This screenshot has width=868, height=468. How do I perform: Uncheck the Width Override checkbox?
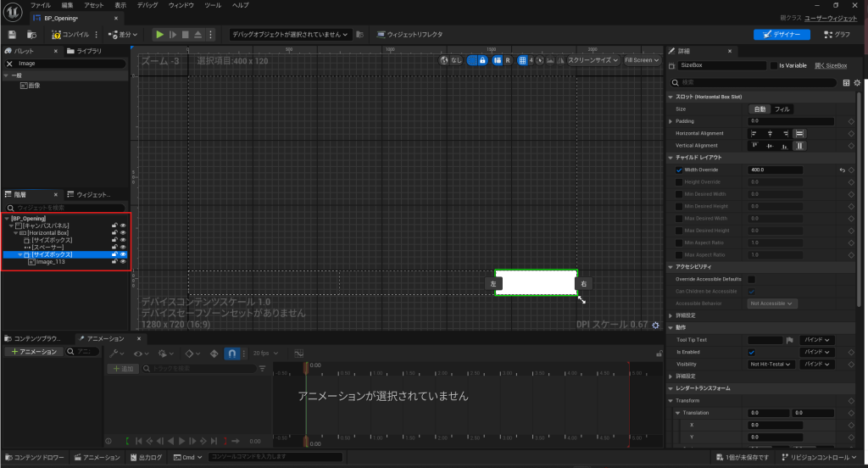click(x=679, y=170)
